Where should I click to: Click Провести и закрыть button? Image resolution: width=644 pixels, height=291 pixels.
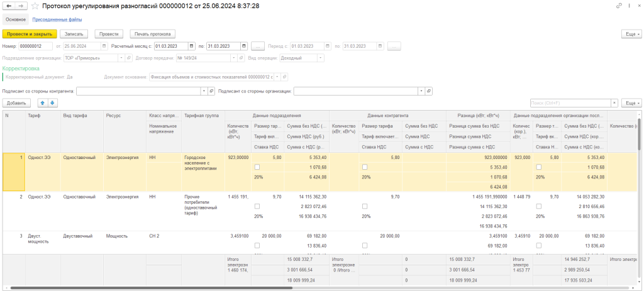pyautogui.click(x=30, y=34)
